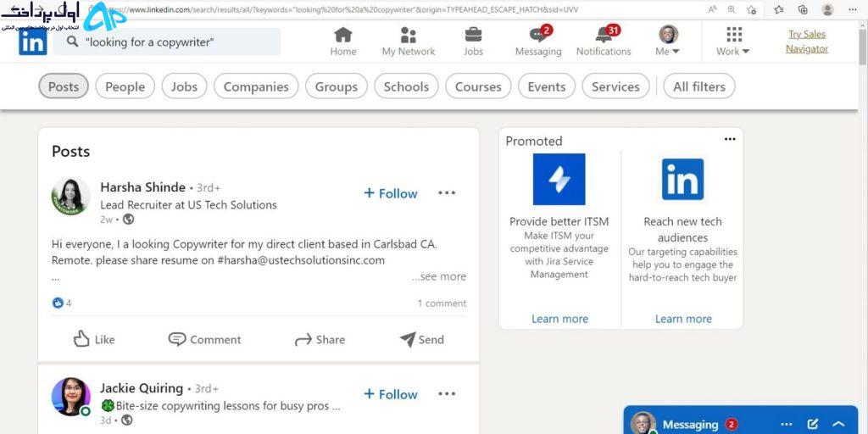Click the LinkedIn logo at top left
This screenshot has height=434, width=868.
coord(33,42)
